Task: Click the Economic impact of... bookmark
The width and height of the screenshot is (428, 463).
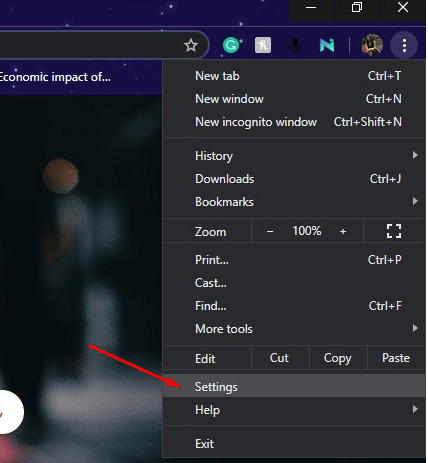Action: [x=55, y=77]
